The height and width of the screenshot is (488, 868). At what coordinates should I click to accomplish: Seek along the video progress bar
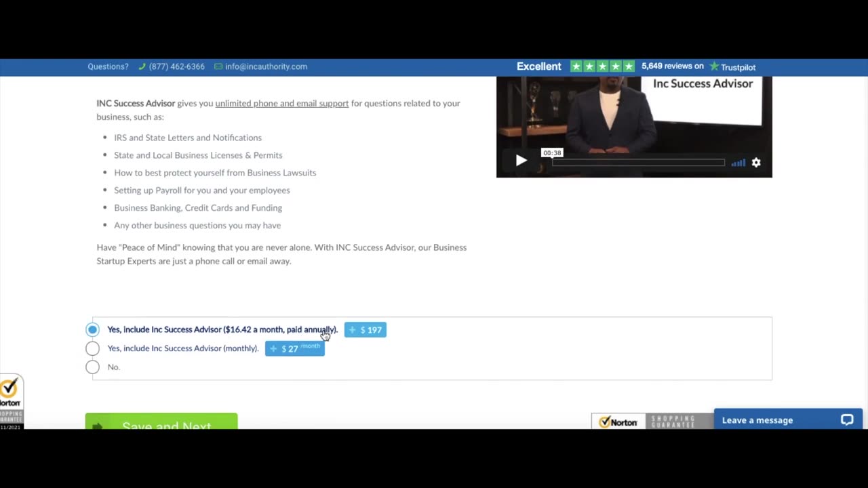(x=638, y=162)
